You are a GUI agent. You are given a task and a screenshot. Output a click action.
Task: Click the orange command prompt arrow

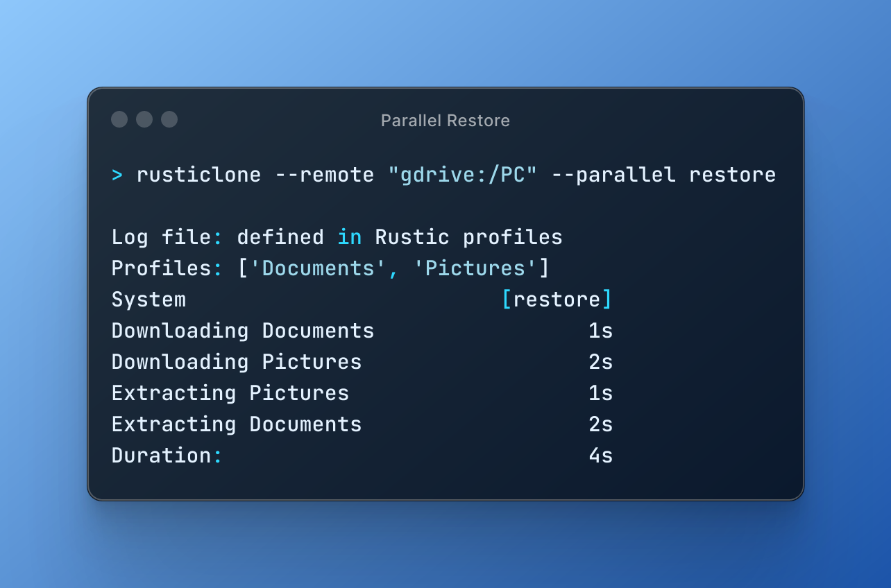pos(117,175)
